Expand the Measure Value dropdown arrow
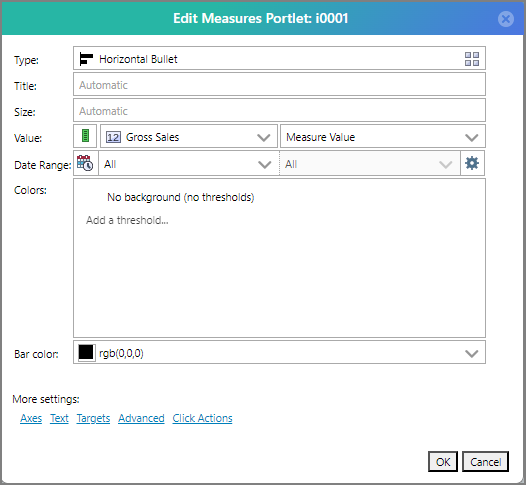Image resolution: width=526 pixels, height=485 pixels. tap(471, 138)
